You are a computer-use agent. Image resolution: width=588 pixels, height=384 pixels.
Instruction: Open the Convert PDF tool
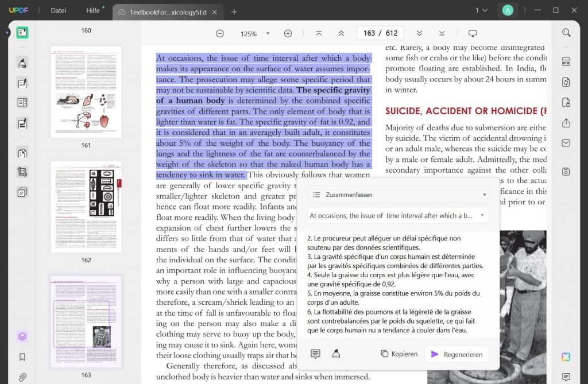pyautogui.click(x=566, y=82)
